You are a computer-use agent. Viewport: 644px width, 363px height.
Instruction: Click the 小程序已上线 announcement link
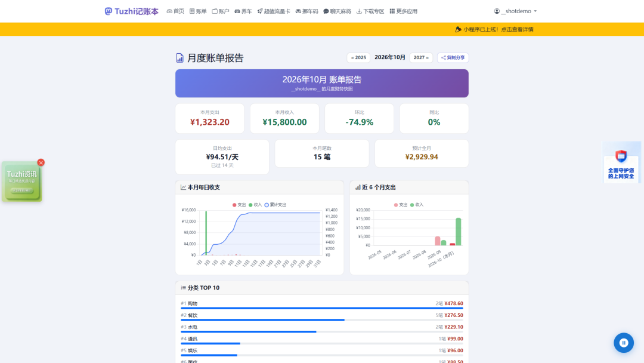point(498,29)
